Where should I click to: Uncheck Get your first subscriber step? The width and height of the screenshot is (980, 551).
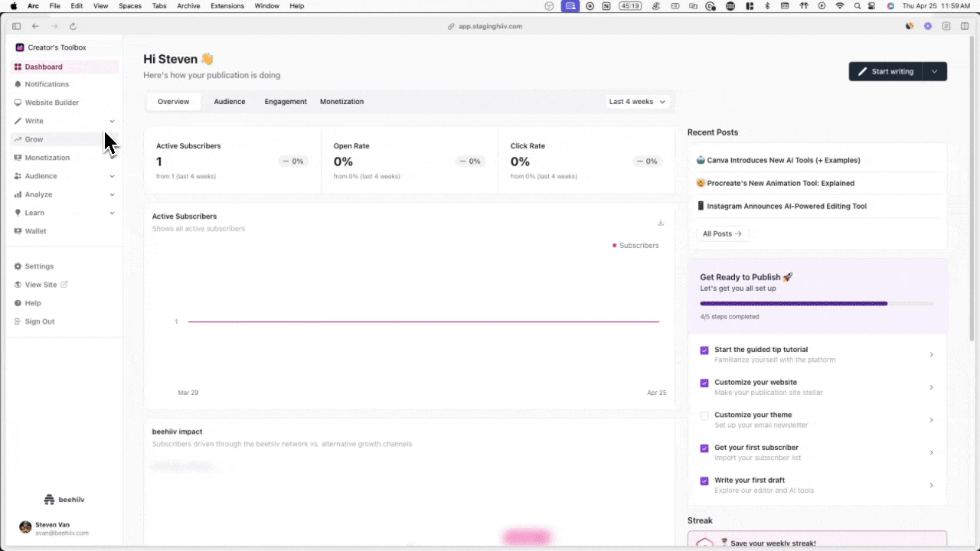point(704,448)
